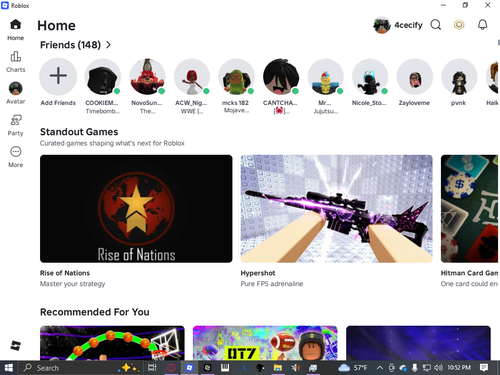The image size is (500, 375).
Task: Open the dark blue recommended game thumbnail
Action: click(x=418, y=343)
